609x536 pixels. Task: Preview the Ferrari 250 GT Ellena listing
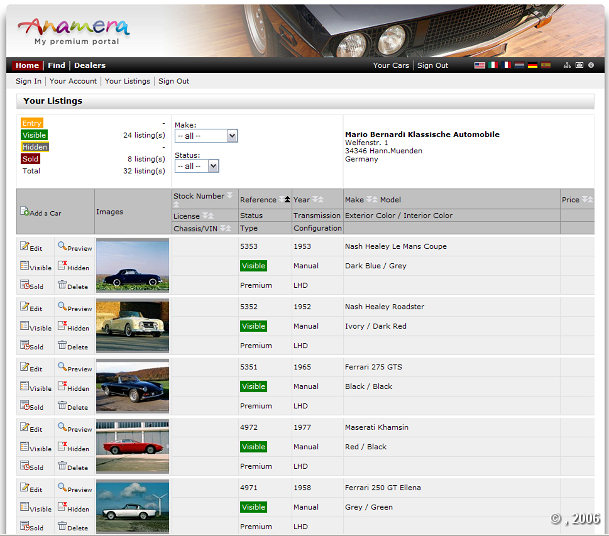click(75, 488)
